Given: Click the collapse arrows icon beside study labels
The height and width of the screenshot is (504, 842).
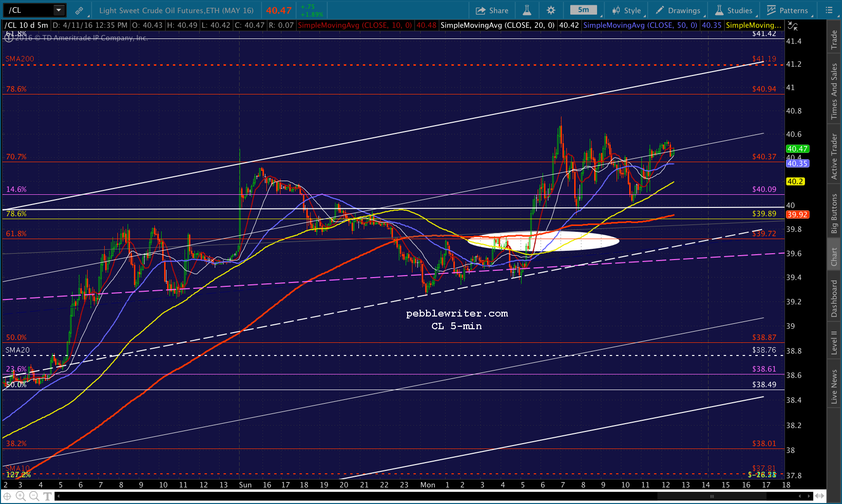Looking at the screenshot, I should click(793, 26).
